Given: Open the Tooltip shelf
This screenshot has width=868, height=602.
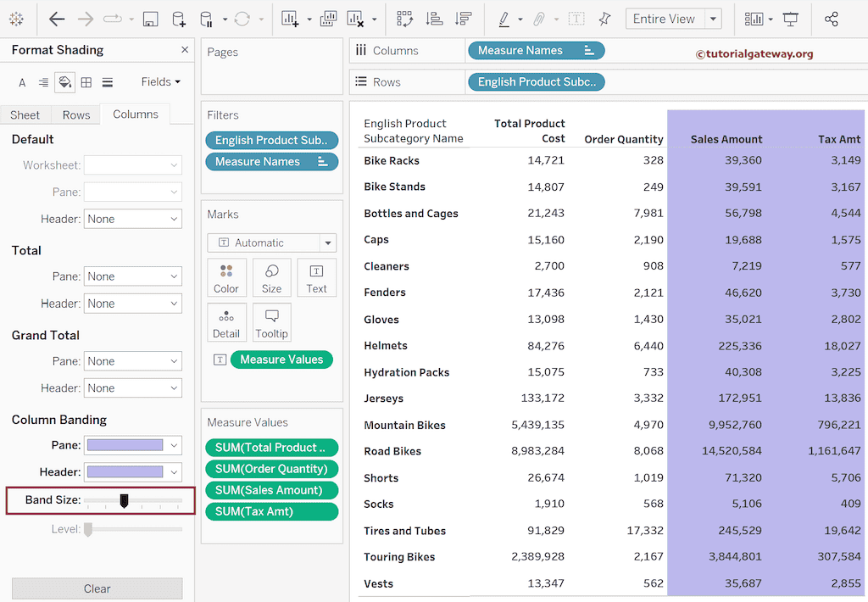Looking at the screenshot, I should 271,322.
